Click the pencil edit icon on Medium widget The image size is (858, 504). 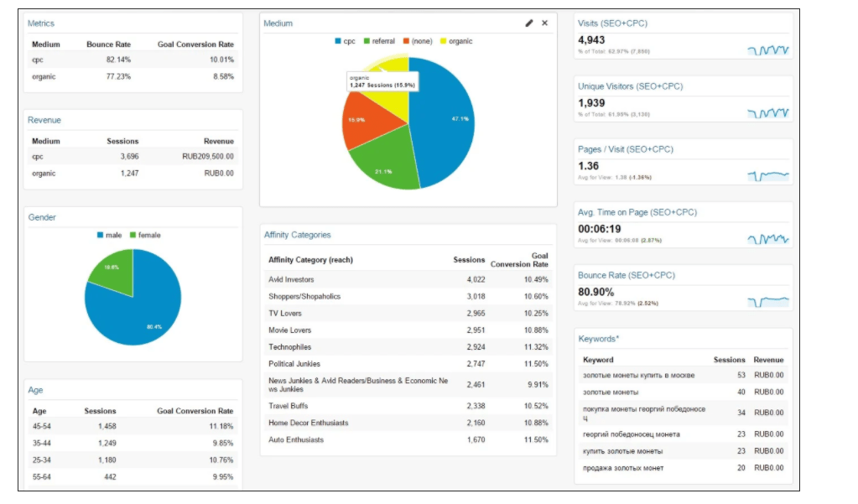point(529,23)
